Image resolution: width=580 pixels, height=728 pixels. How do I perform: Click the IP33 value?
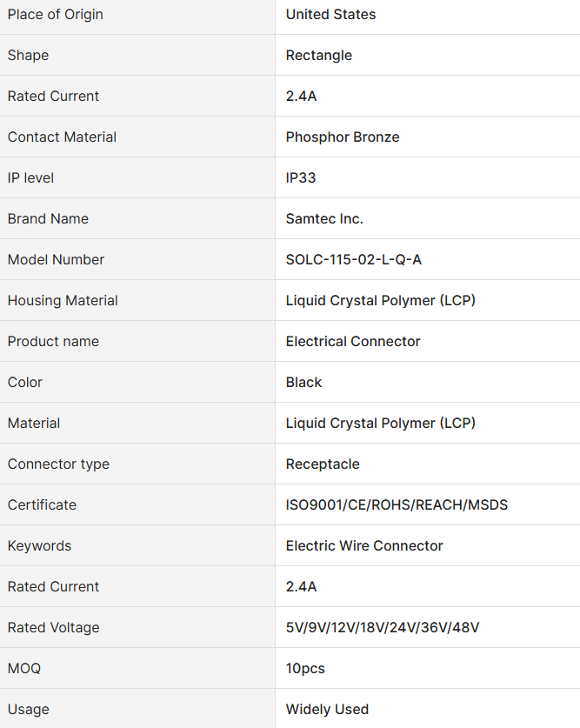(301, 177)
